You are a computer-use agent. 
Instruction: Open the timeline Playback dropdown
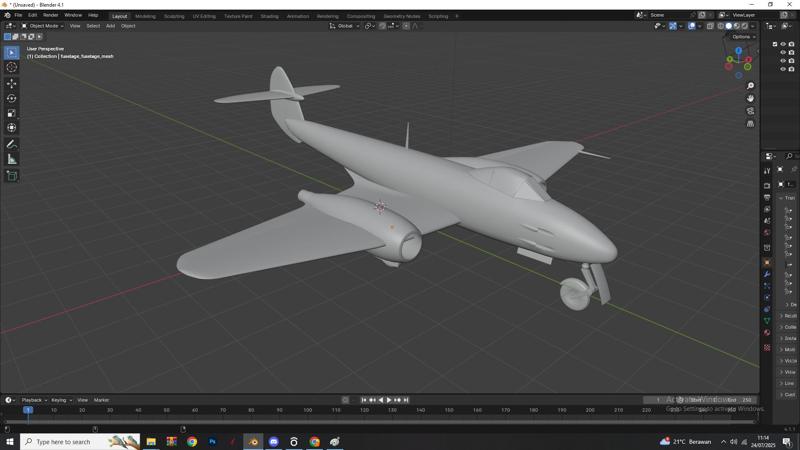click(34, 400)
